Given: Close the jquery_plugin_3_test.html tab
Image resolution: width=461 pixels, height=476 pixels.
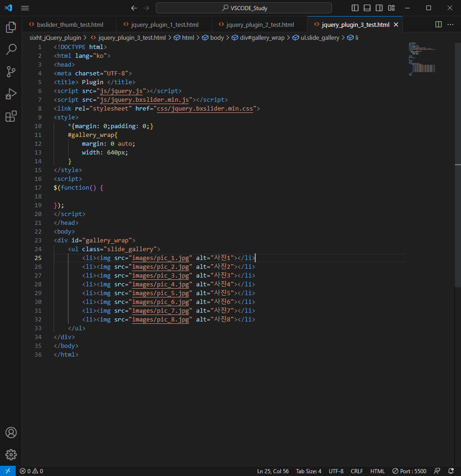Looking at the screenshot, I should pyautogui.click(x=396, y=25).
